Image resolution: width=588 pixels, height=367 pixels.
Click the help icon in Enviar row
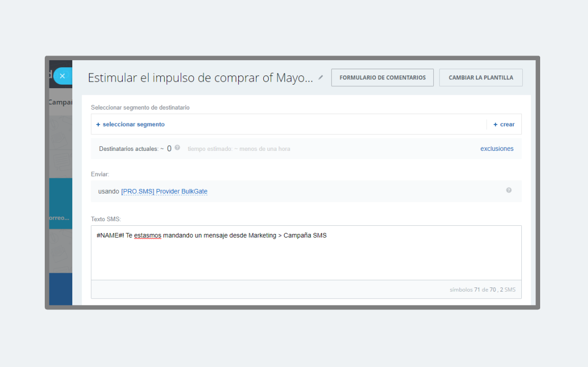click(509, 190)
